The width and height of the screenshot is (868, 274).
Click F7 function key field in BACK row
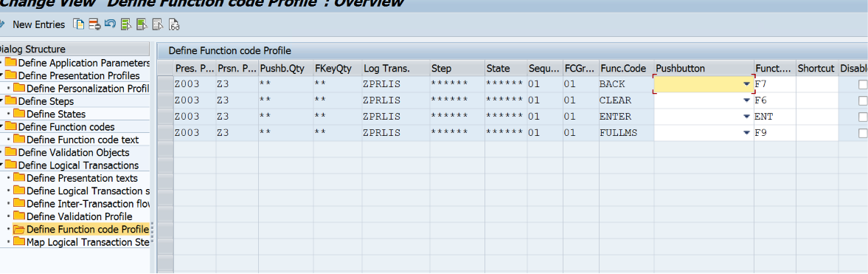(x=774, y=85)
